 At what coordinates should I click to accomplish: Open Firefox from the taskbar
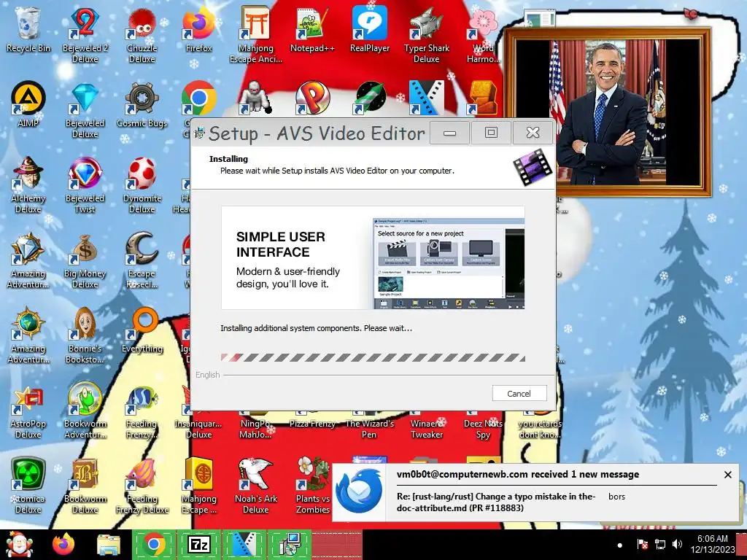click(63, 544)
